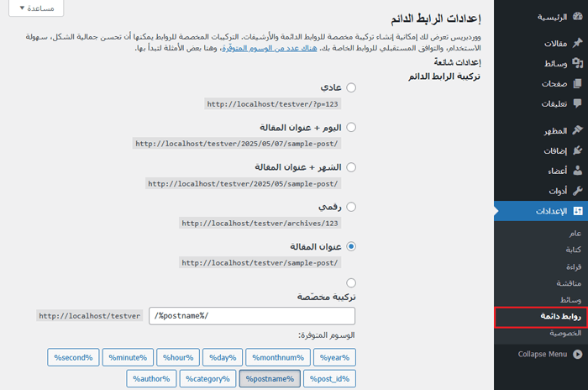Go to الخصوصية privacy submenu
Screen dimensions: 588x390
565,333
